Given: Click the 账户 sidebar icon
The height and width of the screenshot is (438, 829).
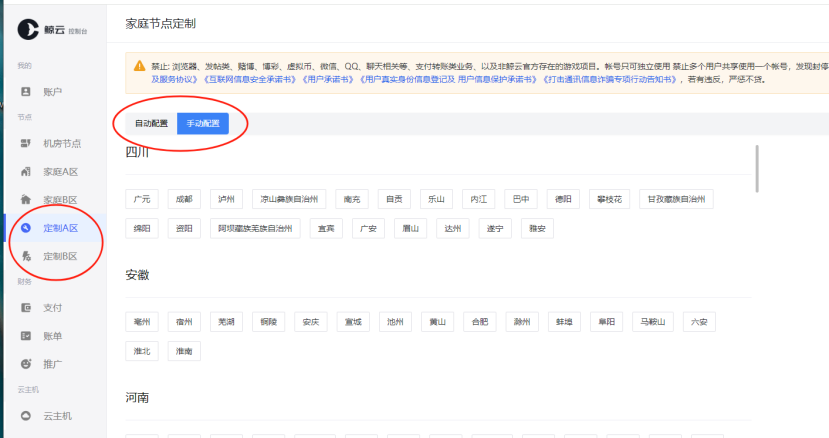Looking at the screenshot, I should (x=26, y=92).
